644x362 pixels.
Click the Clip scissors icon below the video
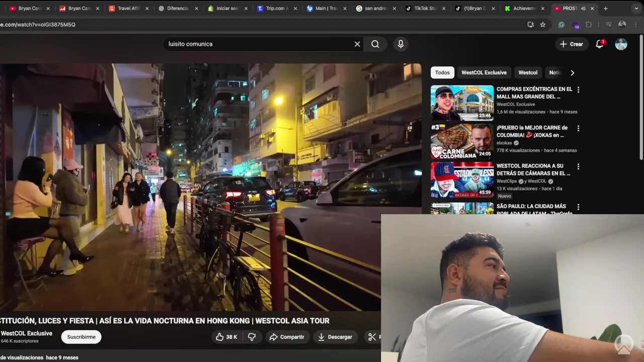(x=372, y=337)
